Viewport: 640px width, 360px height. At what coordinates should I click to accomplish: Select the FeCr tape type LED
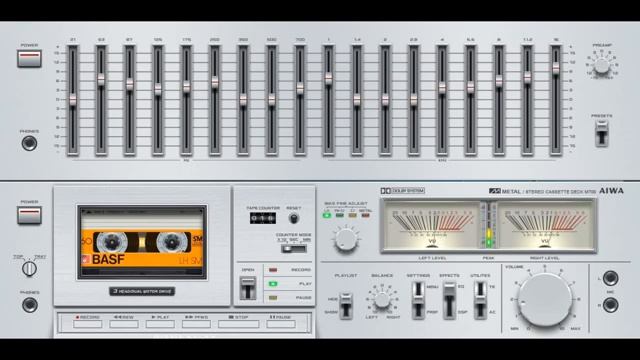pos(340,216)
